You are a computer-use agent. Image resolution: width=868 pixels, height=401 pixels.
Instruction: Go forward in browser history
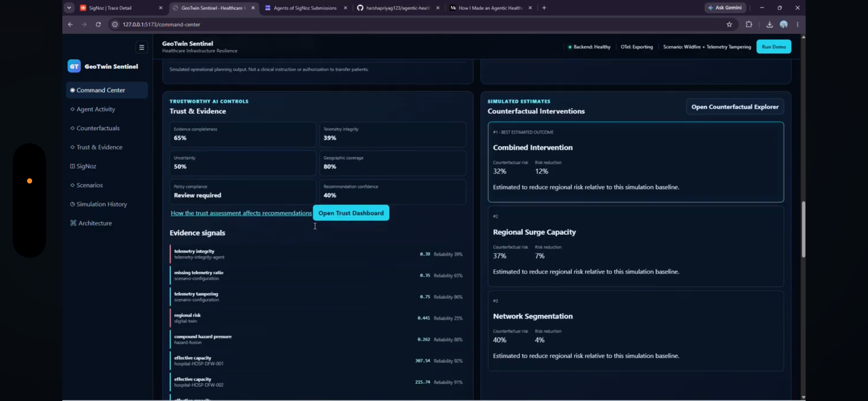click(84, 24)
